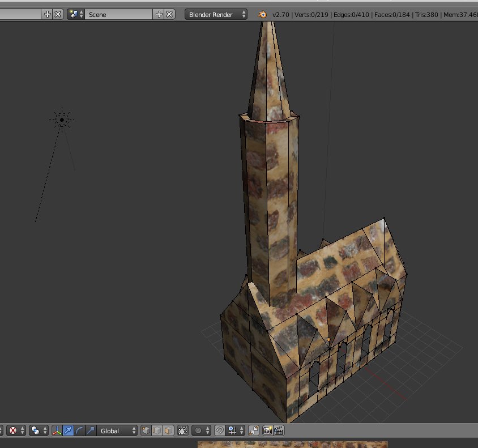Toggle snap during transform magnet
The image size is (478, 448).
[220, 430]
